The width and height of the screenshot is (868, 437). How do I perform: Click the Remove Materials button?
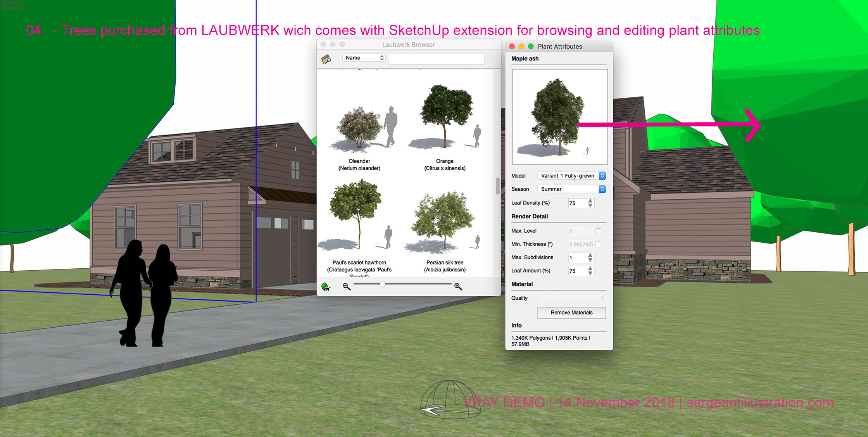pyautogui.click(x=571, y=313)
